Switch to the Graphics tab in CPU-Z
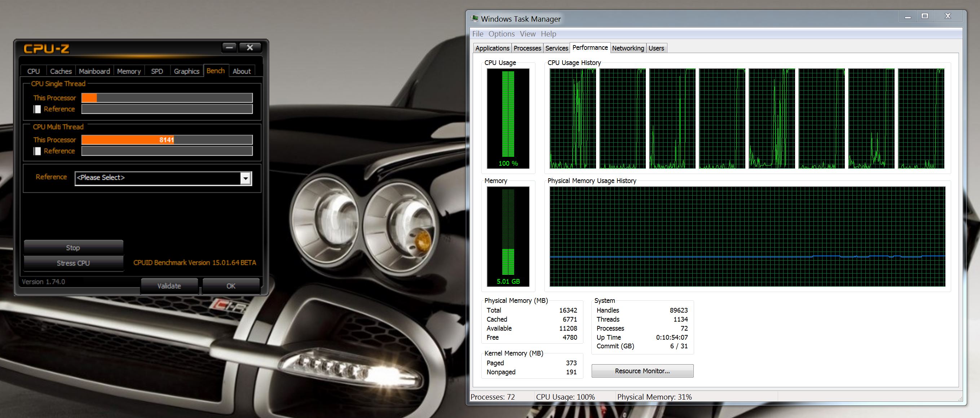Screen dimensions: 980x418 (x=186, y=71)
